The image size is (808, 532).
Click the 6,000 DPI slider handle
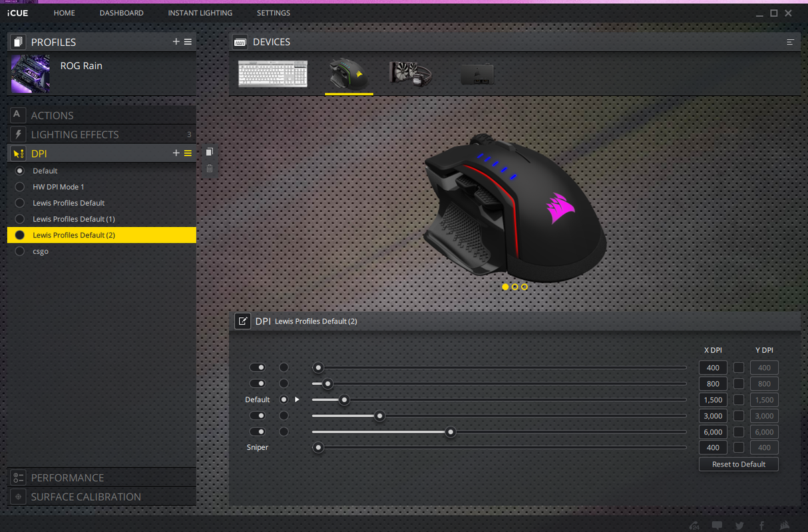point(451,432)
